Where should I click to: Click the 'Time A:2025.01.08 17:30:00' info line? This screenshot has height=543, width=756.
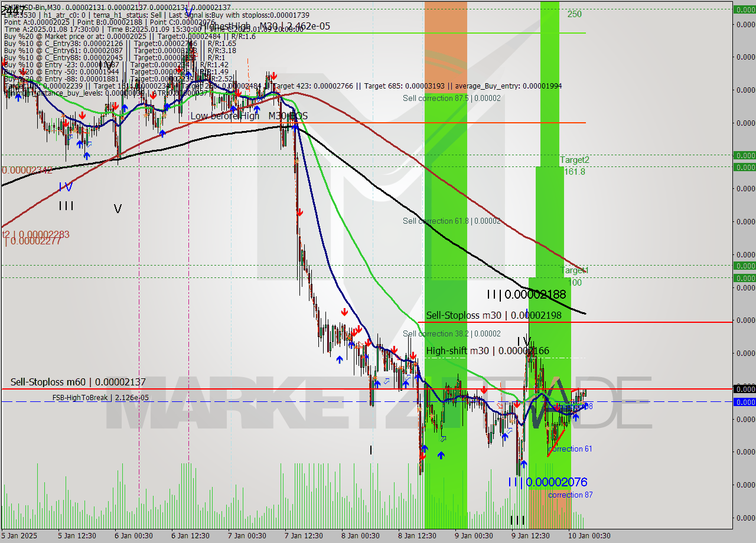click(x=154, y=29)
